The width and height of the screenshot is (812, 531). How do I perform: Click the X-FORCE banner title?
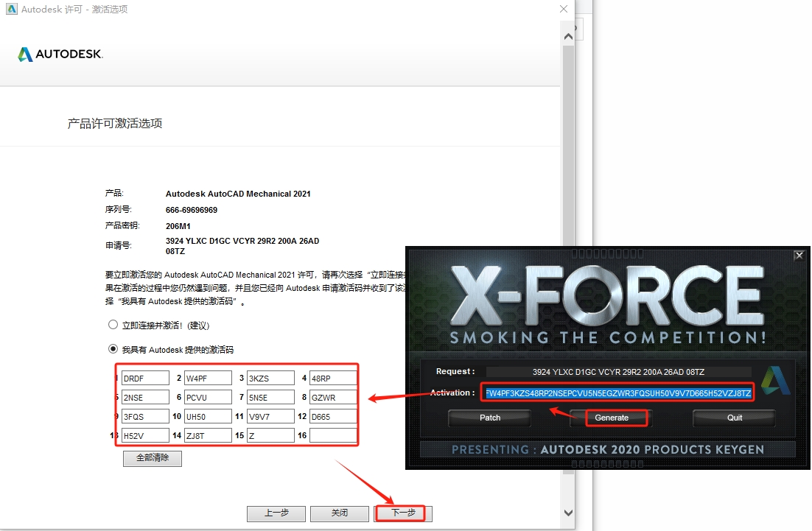coord(607,297)
